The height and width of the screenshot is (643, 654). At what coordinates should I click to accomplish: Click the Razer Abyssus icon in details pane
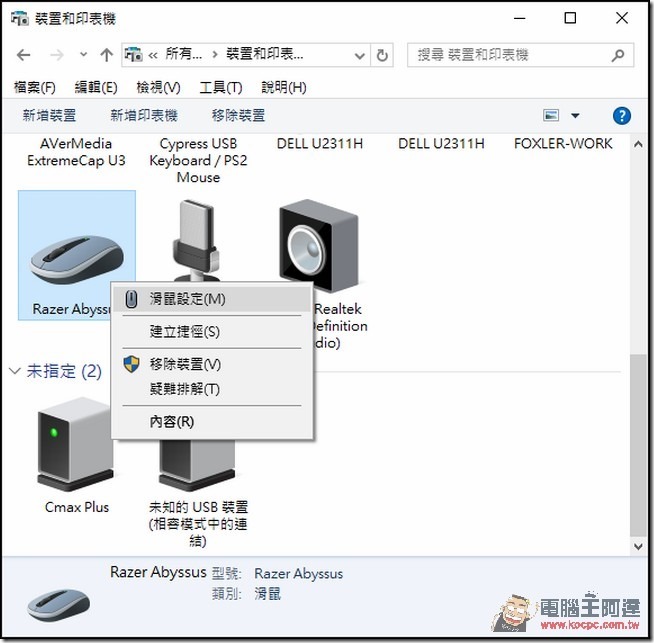[x=58, y=604]
